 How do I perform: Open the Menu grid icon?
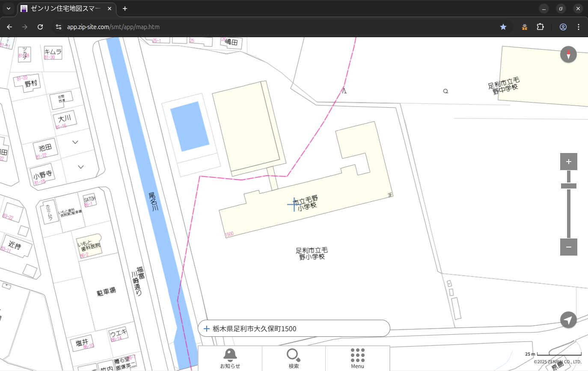tap(357, 358)
